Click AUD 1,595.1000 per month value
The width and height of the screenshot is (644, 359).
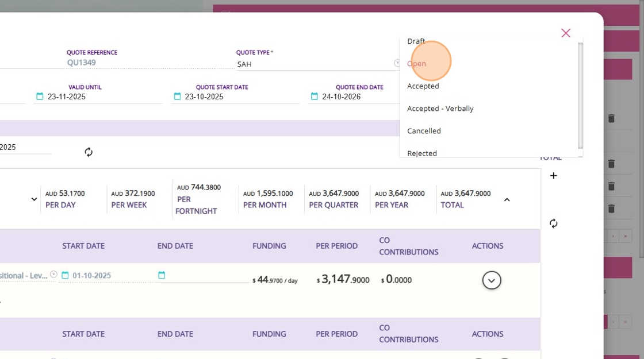268,193
